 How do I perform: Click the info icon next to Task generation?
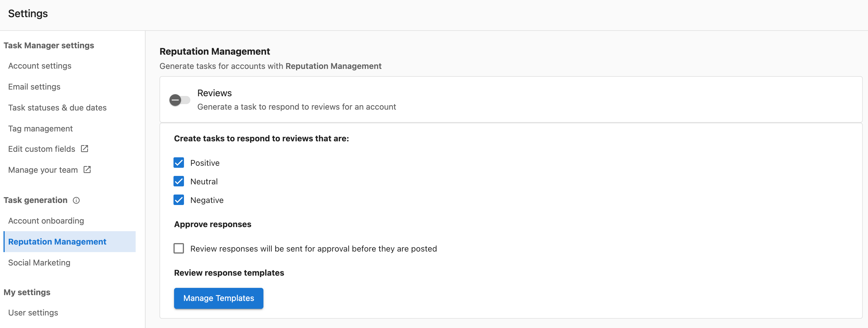coord(77,200)
